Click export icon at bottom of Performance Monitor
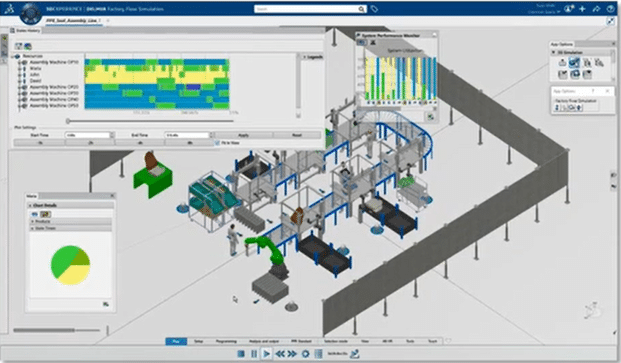This screenshot has width=621, height=363. 431,117
